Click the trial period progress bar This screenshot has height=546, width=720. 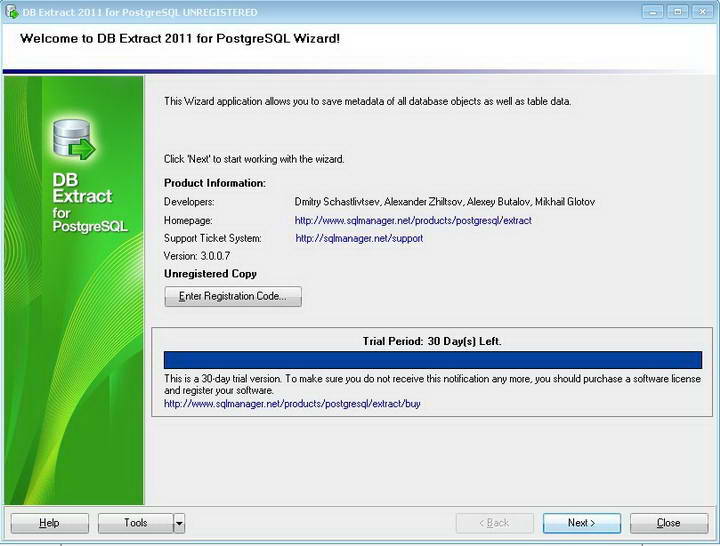(433, 360)
